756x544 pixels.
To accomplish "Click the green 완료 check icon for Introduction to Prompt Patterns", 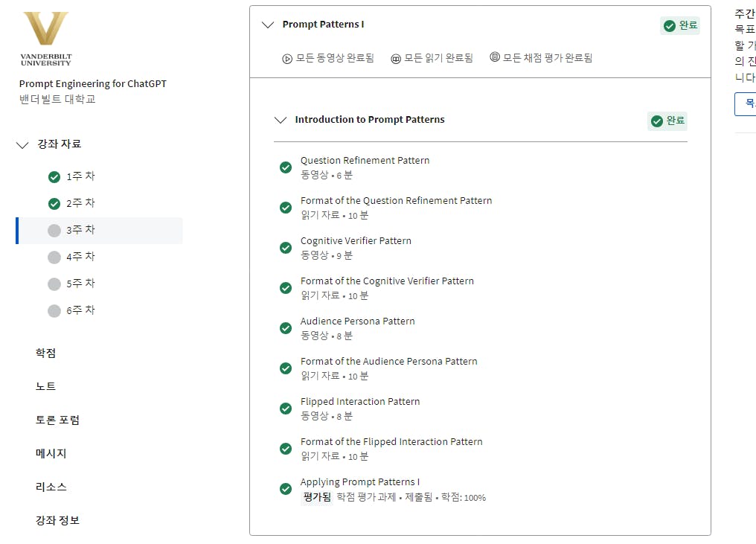I will (x=656, y=121).
